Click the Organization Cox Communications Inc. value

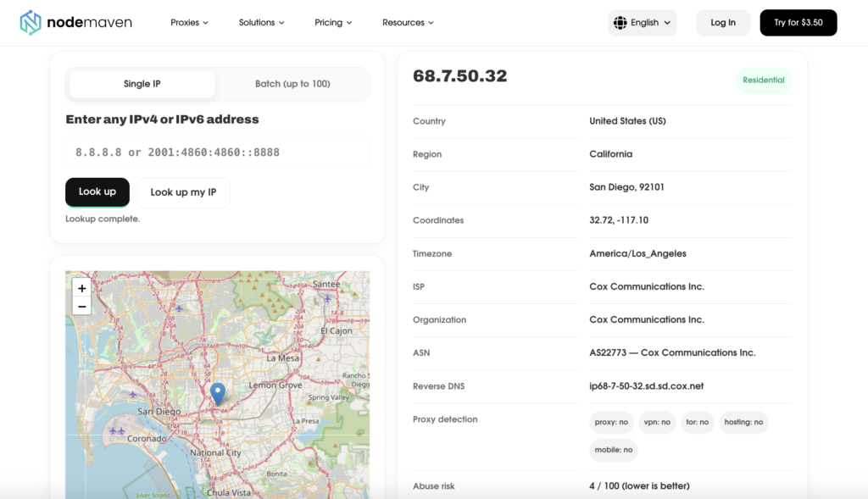coord(647,319)
